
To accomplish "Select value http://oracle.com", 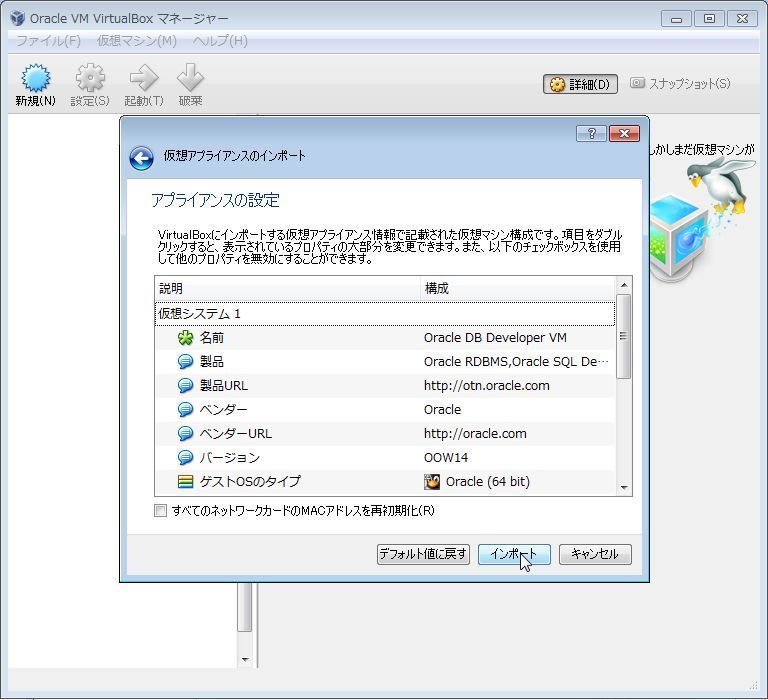I will tap(475, 434).
